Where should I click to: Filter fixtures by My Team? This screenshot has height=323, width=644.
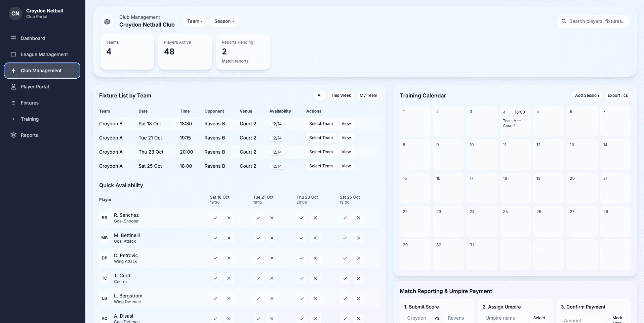[x=368, y=95]
